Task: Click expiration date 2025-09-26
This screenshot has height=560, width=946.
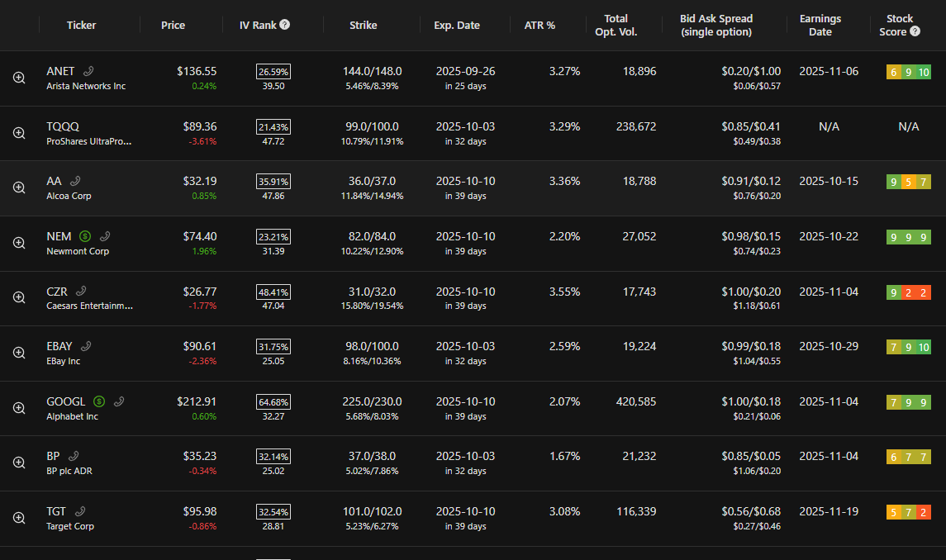Action: (466, 71)
